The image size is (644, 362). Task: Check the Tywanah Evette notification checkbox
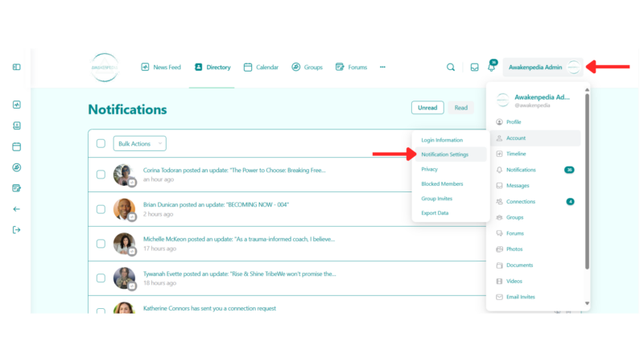101,278
